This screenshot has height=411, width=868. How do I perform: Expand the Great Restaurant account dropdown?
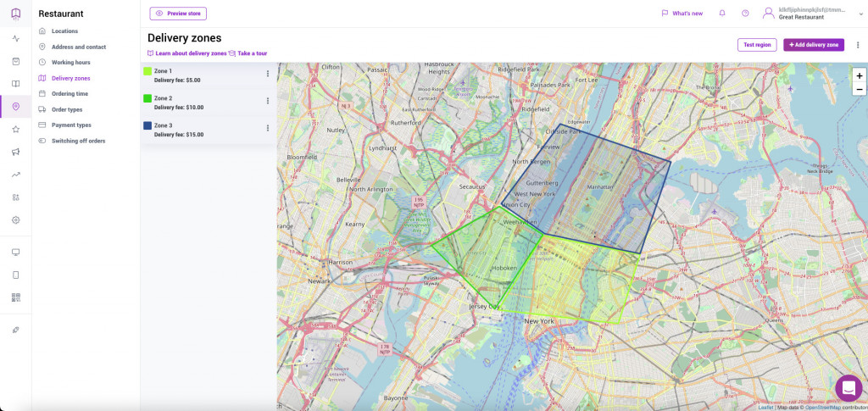[860, 14]
